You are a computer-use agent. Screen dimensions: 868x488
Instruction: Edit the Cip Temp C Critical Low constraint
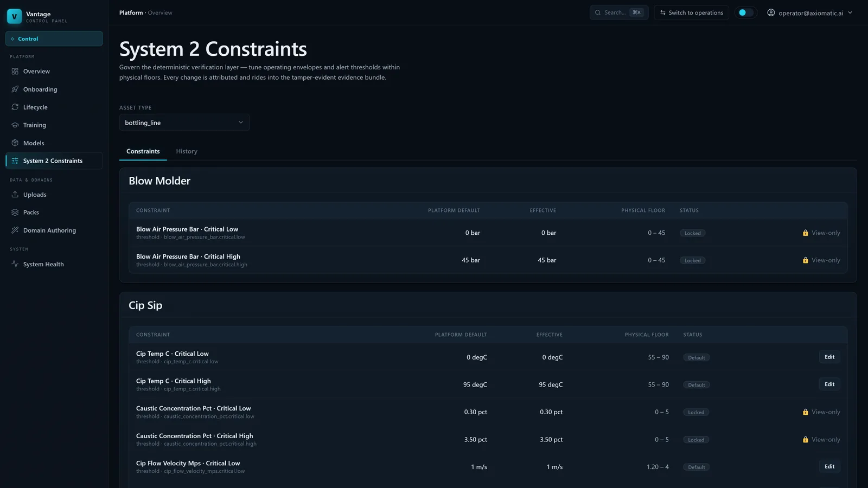829,357
